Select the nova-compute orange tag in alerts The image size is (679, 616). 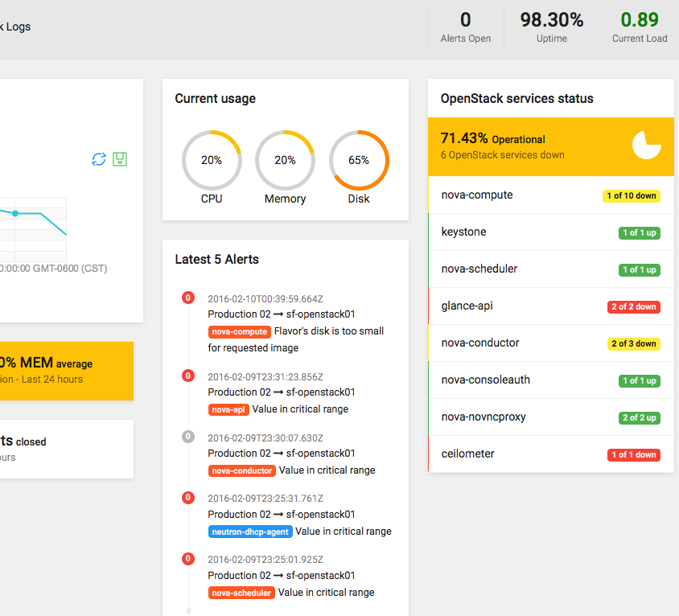click(240, 332)
